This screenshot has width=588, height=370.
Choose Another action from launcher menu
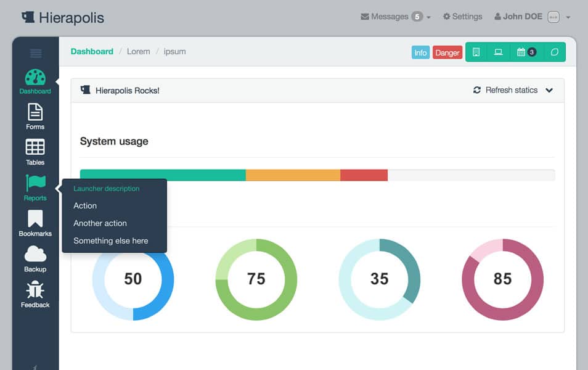point(100,223)
